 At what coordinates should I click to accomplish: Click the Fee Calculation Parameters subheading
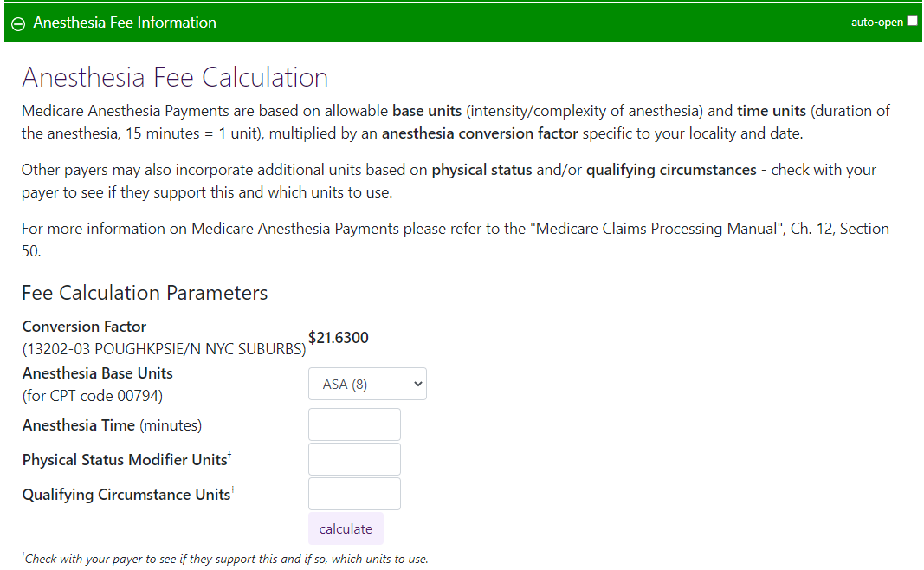[145, 293]
